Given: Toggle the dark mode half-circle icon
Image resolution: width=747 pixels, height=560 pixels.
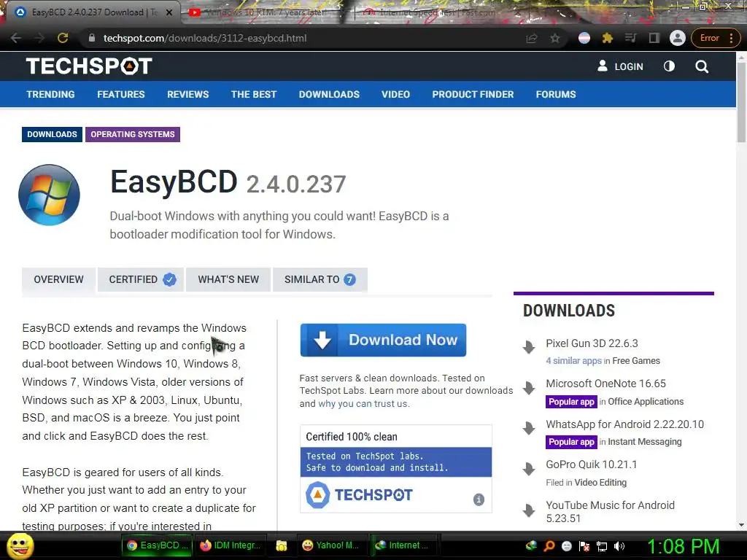Looking at the screenshot, I should click(670, 66).
